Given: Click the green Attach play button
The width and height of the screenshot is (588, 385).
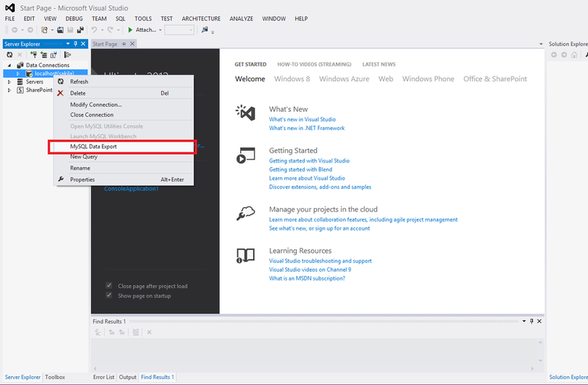Looking at the screenshot, I should tap(130, 30).
